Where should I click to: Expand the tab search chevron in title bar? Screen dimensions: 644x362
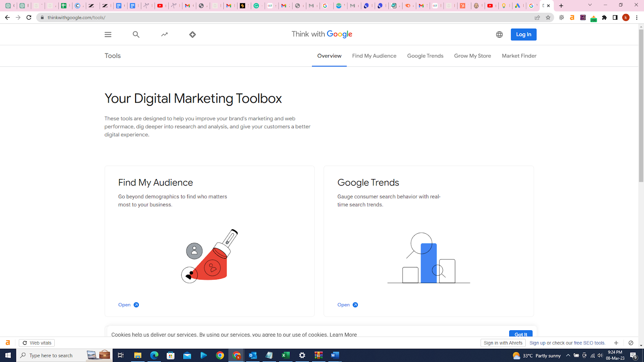coord(590,5)
